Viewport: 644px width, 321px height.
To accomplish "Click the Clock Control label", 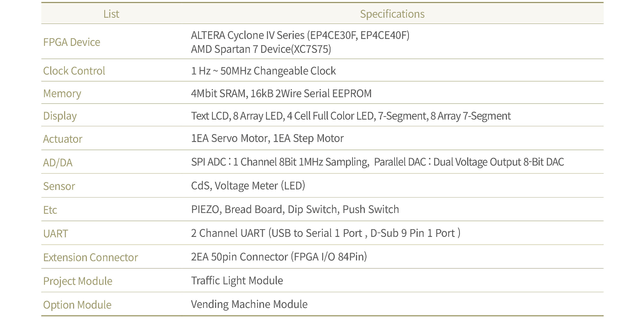I will pyautogui.click(x=74, y=71).
